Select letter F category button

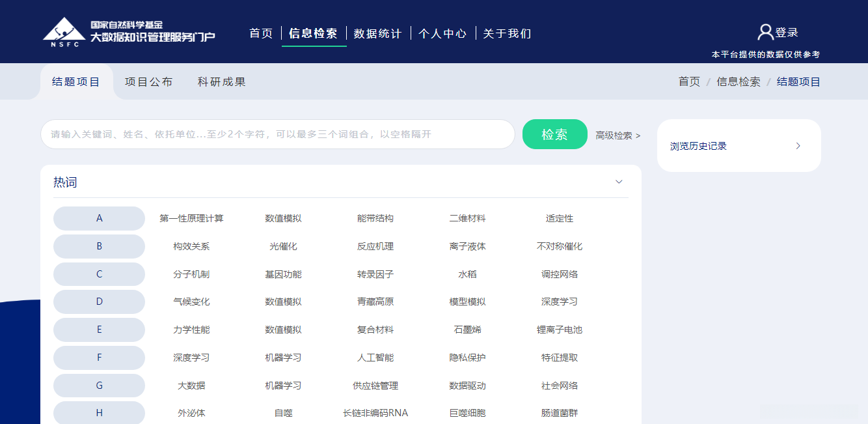pos(99,358)
